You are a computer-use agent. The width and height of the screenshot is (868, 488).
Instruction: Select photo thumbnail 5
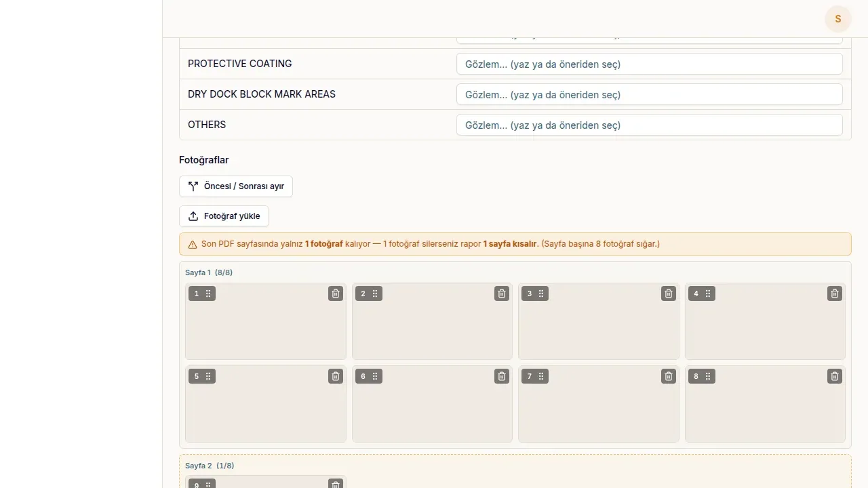(266, 404)
